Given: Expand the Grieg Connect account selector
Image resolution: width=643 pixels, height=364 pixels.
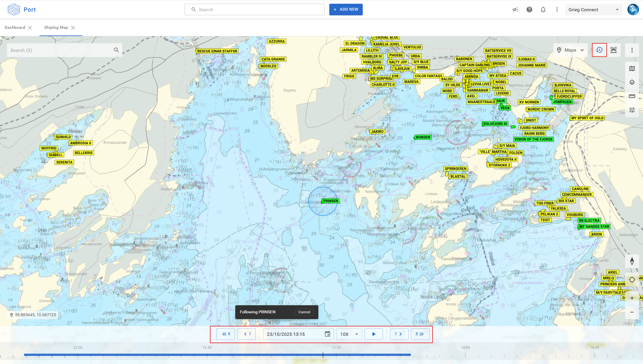Looking at the screenshot, I should [x=593, y=10].
